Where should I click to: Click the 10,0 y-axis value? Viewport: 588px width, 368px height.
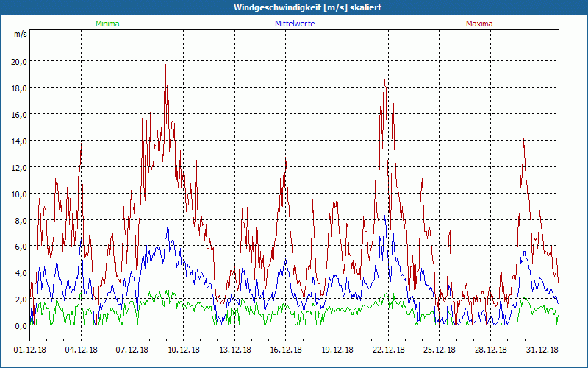point(19,194)
